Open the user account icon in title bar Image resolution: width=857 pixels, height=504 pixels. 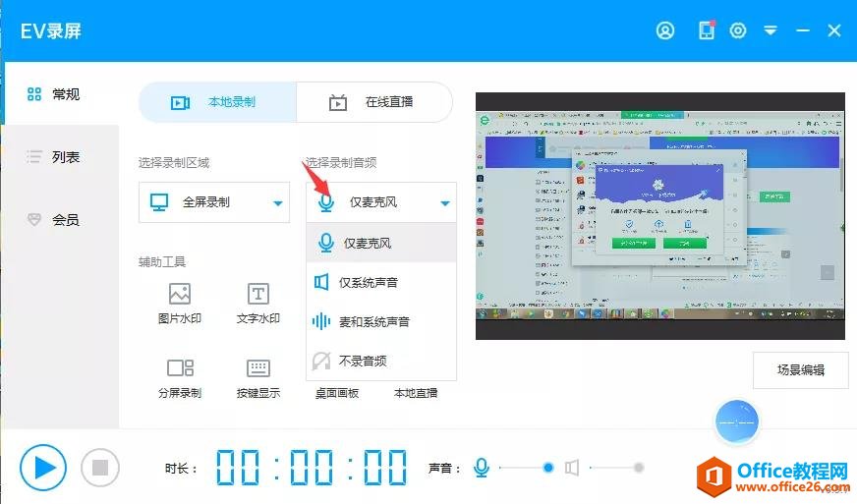point(665,30)
